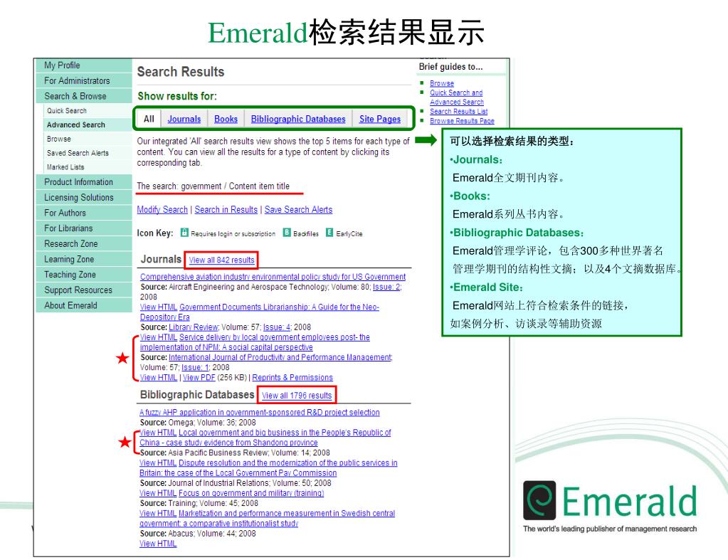
Task: Open Focus on government and military article
Action: tap(251, 492)
